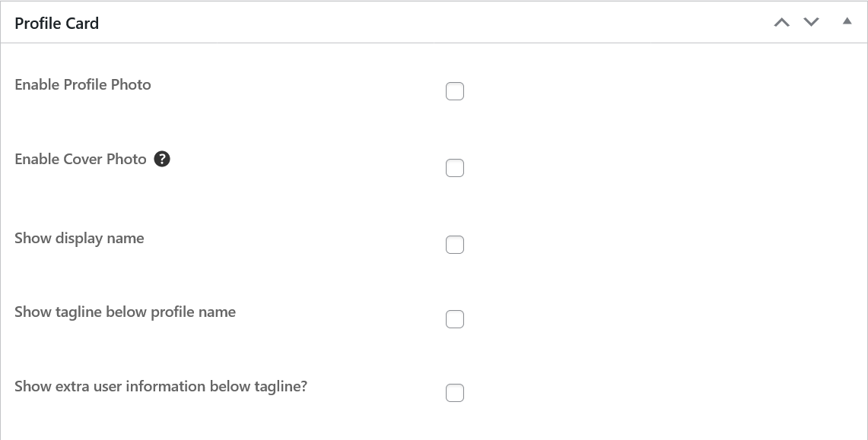Viewport: 868px width, 440px height.
Task: Click Show tagline below profile name label
Action: (x=125, y=312)
